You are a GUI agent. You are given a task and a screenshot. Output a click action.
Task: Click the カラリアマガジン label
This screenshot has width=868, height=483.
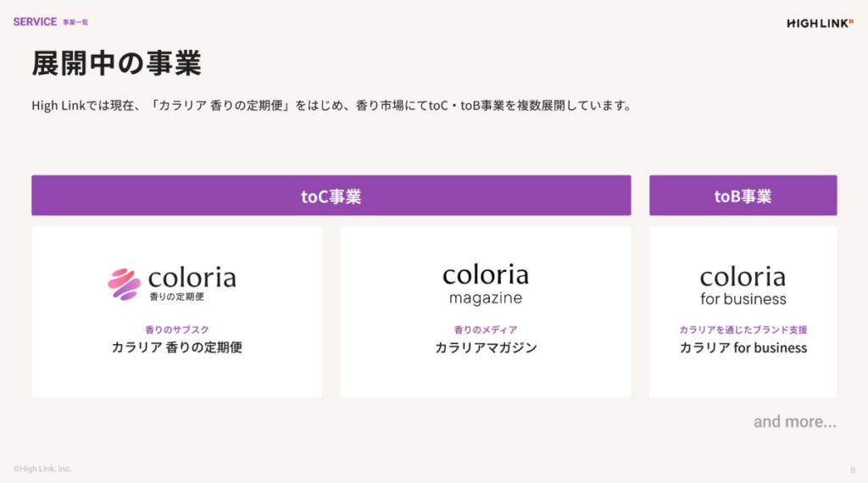coord(486,347)
